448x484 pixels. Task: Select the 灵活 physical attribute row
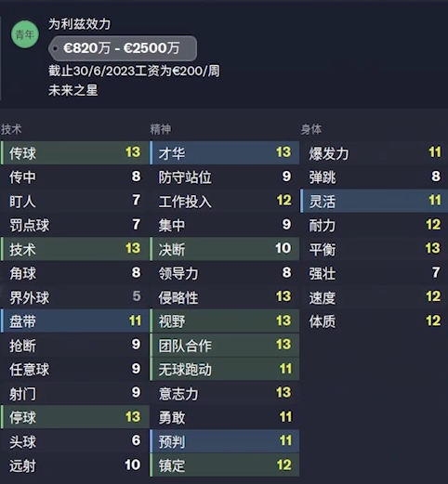pos(374,201)
